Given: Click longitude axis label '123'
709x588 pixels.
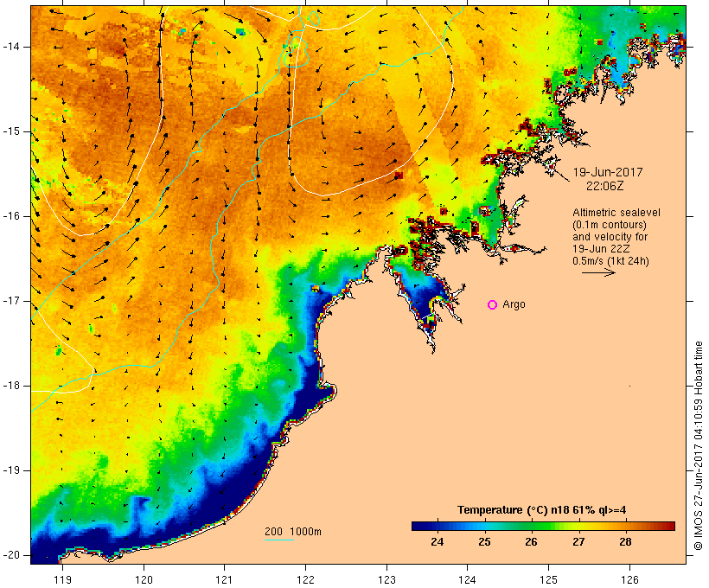Looking at the screenshot, I should point(386,580).
